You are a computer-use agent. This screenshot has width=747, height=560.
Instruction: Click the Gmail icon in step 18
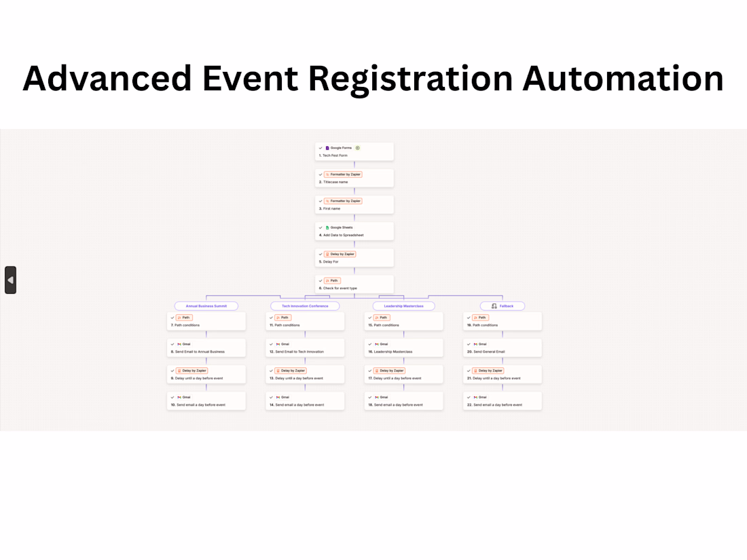click(376, 397)
